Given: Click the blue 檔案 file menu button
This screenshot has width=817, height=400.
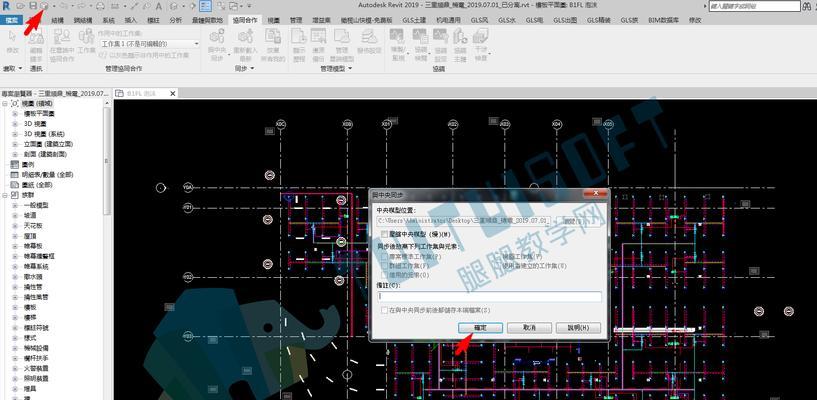Looking at the screenshot, I should point(11,20).
